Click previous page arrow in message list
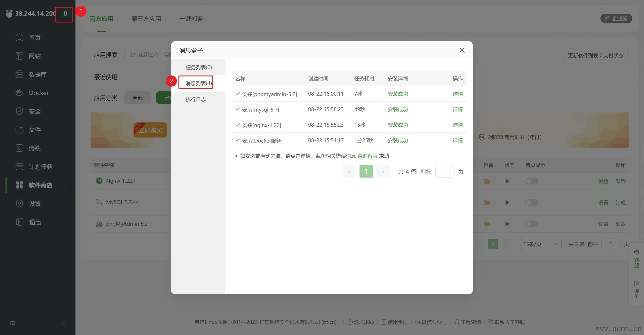Image resolution: width=644 pixels, height=335 pixels. pos(349,171)
